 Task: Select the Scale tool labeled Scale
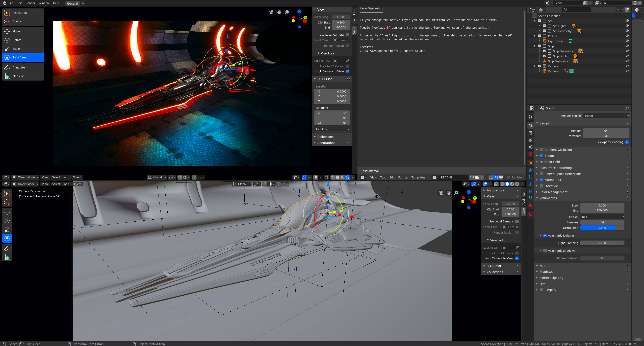(x=23, y=49)
